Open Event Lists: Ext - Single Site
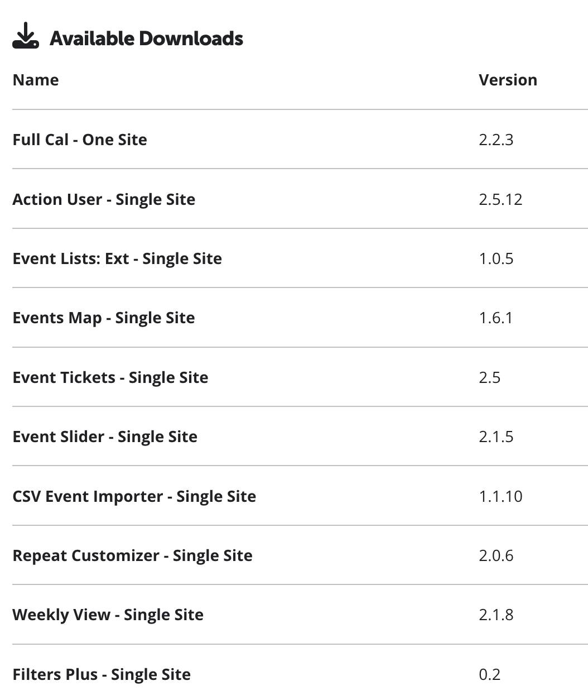The image size is (588, 700). coord(117,258)
